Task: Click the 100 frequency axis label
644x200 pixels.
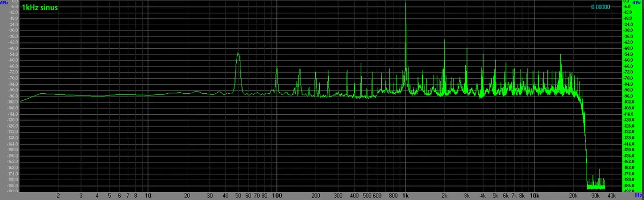Action: click(x=277, y=196)
